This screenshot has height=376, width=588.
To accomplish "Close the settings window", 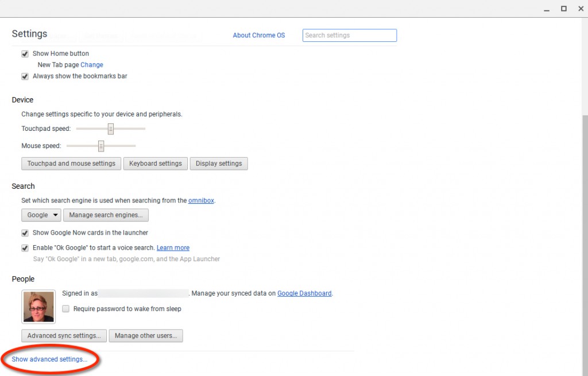I will 581,9.
